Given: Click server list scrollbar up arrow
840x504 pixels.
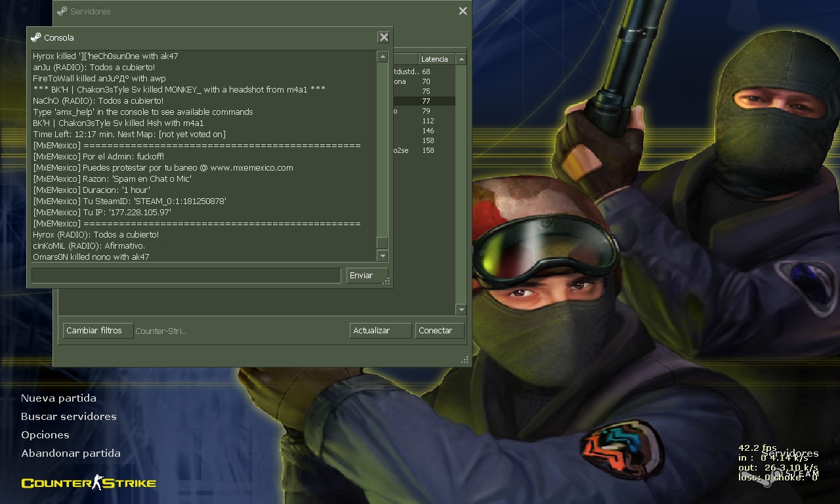Looking at the screenshot, I should click(461, 59).
